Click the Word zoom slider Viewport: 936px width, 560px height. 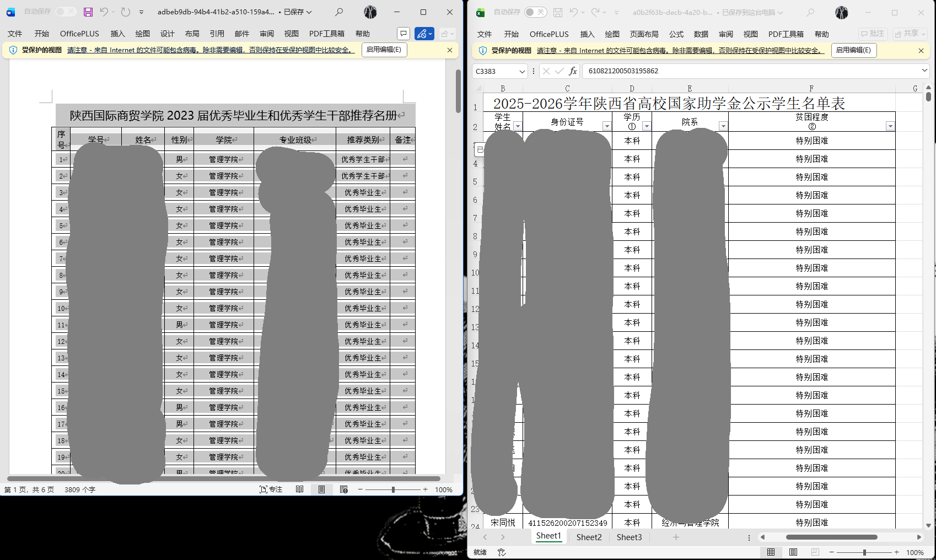click(x=393, y=489)
